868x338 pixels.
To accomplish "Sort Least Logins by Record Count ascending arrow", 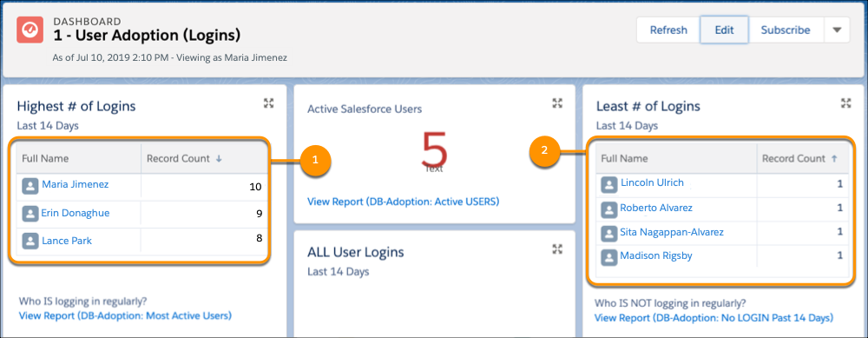I will (834, 159).
